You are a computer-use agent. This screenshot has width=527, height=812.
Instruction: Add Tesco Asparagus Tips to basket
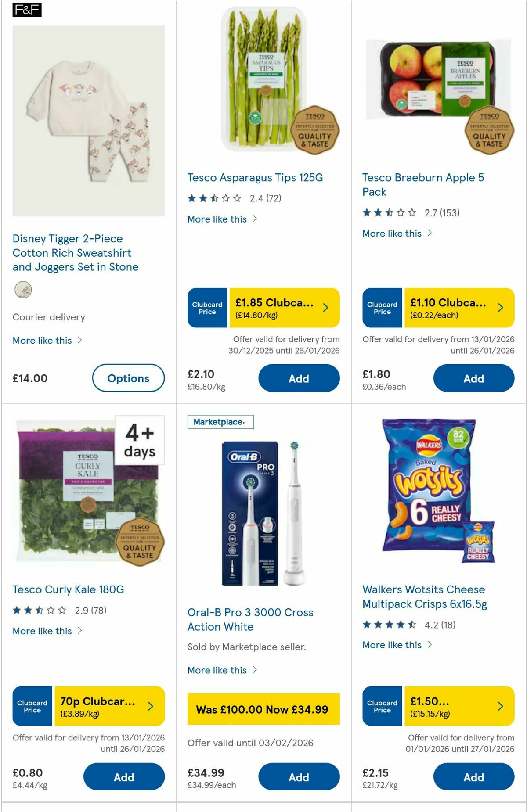click(299, 378)
